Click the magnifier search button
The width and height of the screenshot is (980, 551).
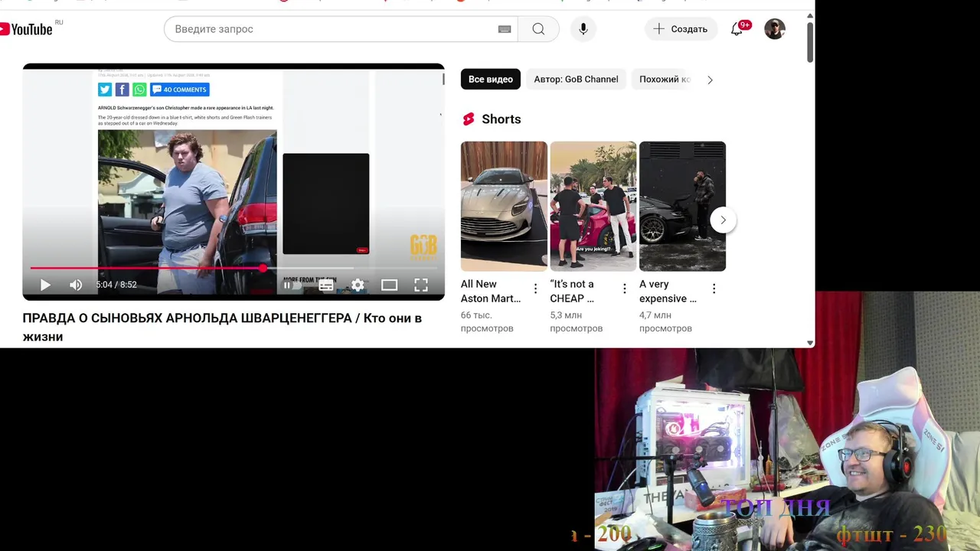pyautogui.click(x=538, y=29)
